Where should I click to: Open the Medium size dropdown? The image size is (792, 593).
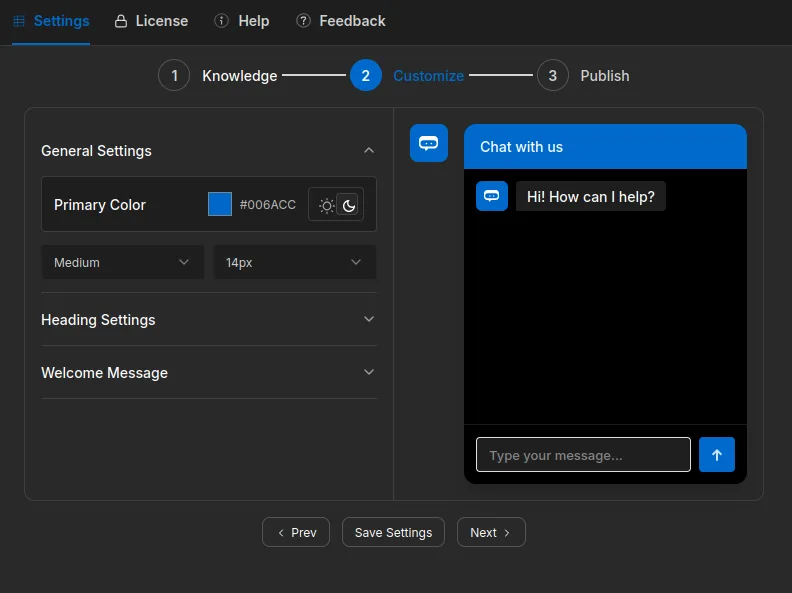pyautogui.click(x=123, y=262)
